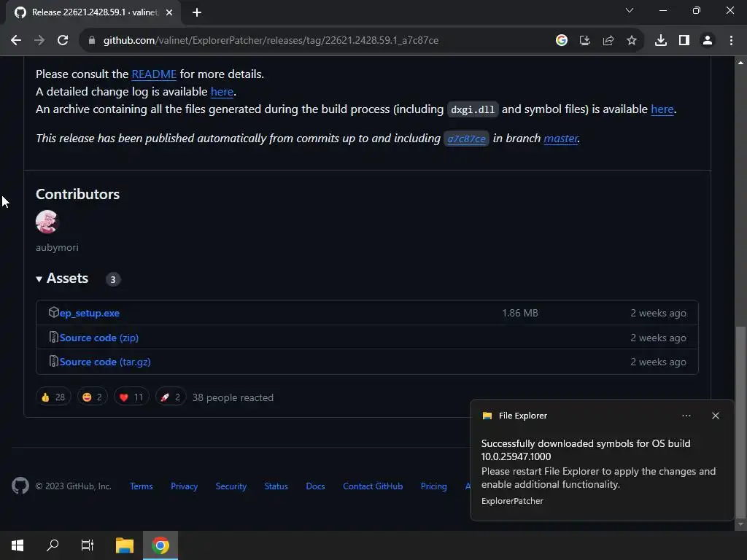Click the aubymori contributor name
Screen dimensions: 747x560
57,248
